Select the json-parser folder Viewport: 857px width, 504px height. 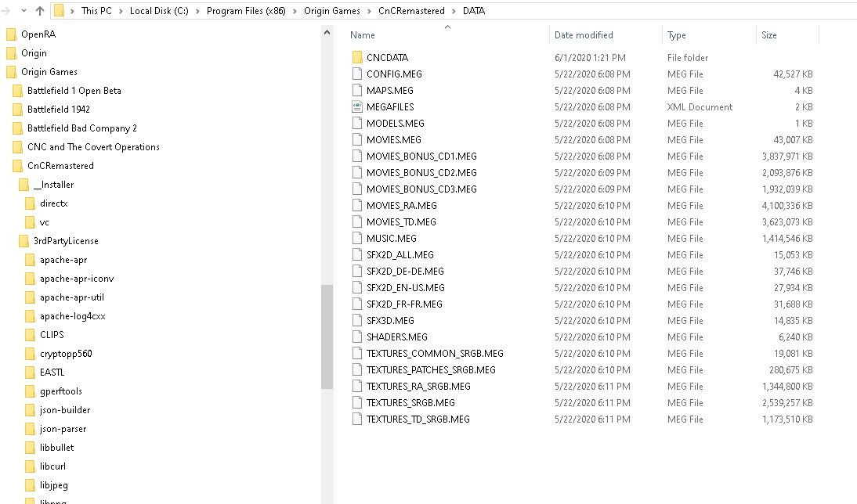(63, 429)
